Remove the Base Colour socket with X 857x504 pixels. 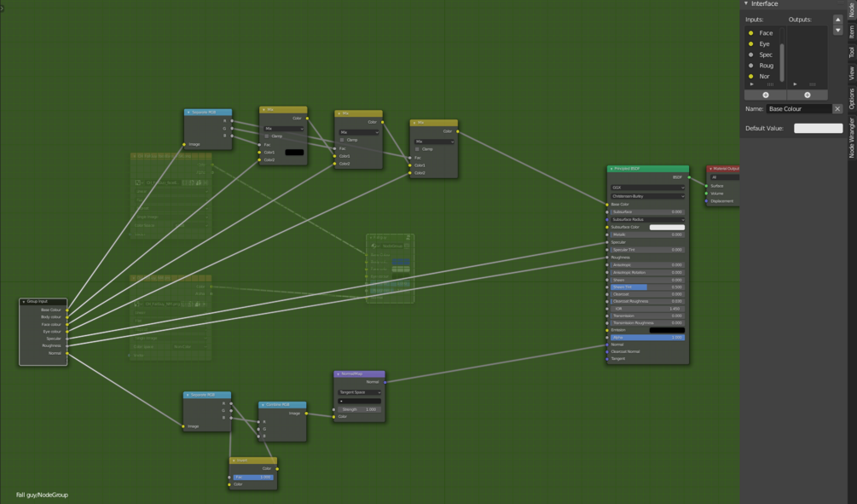tap(837, 109)
